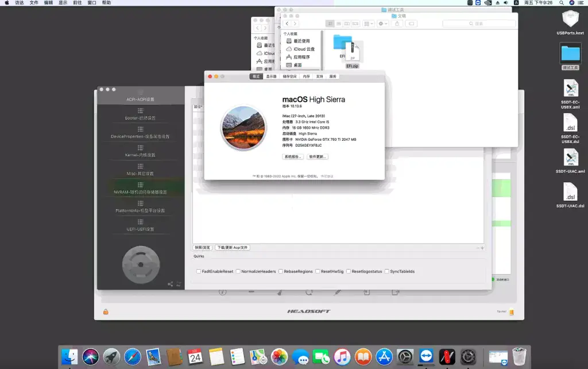
Task: Enable RebaseRegions quirk checkbox
Action: pos(280,271)
